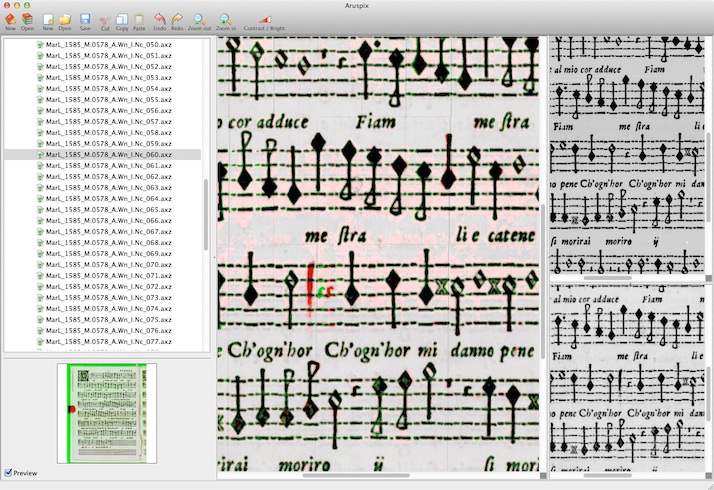Click lower right panel horizontal scrollbar
Screen dimensions: 714x490
pyautogui.click(x=607, y=475)
